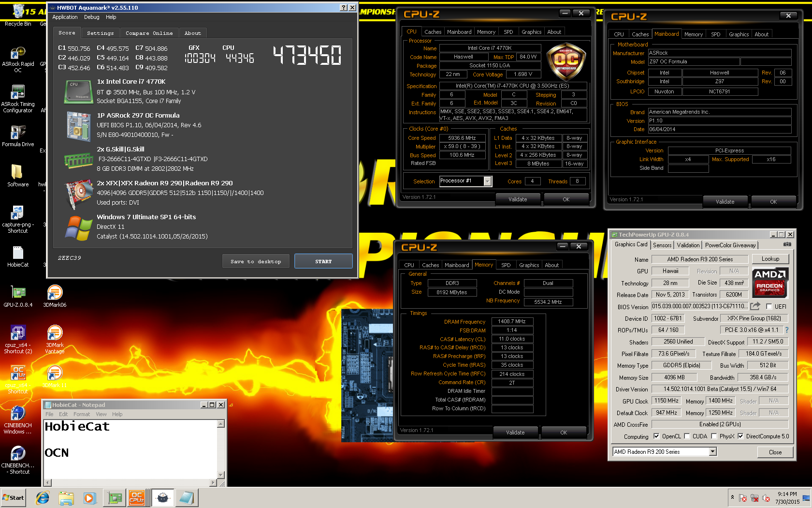Click the Aquamark help question mark button
This screenshot has height=508, width=812.
343,8
